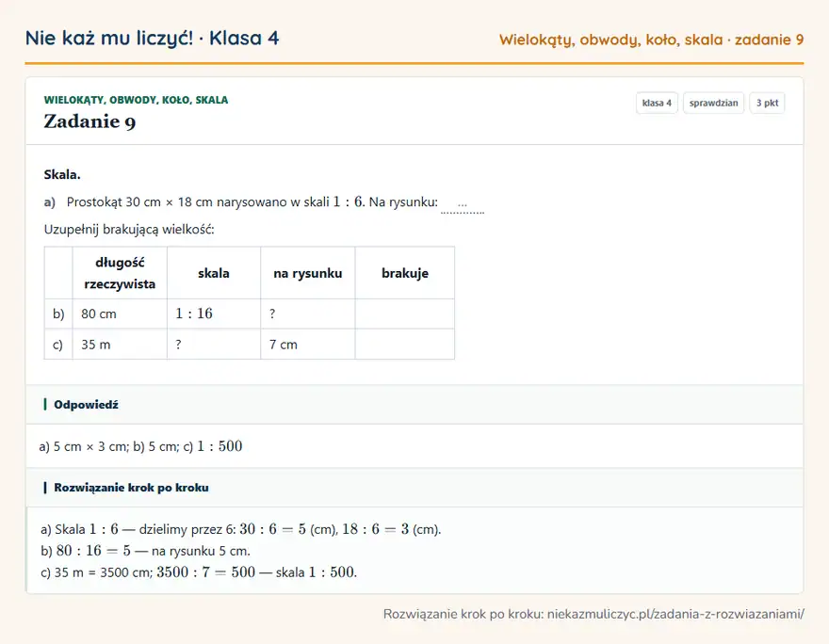Click the "brakuje" column header
Screen dimensions: 829x644
coord(405,273)
